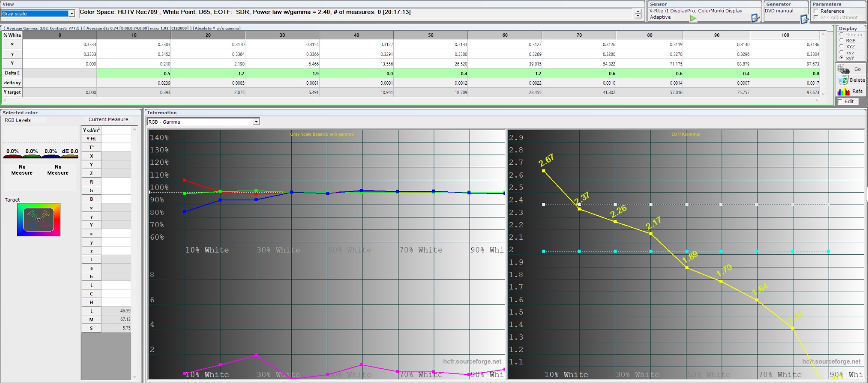Click the info text down stepper arrow
The image size is (868, 383).
pyautogui.click(x=638, y=16)
